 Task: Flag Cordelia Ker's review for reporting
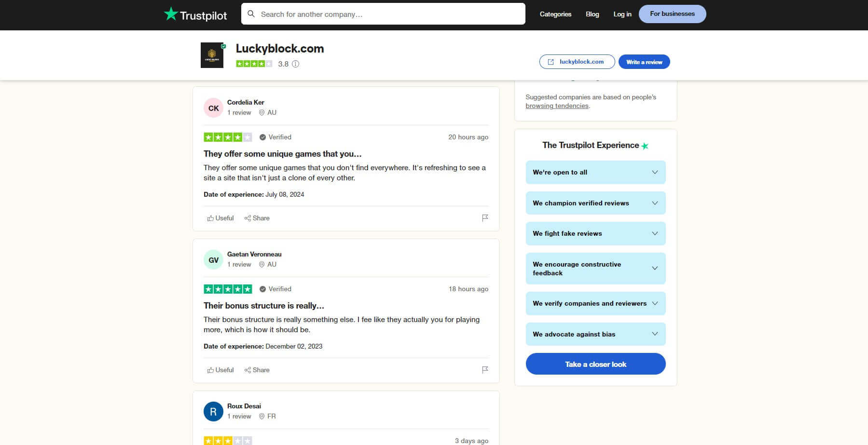(x=485, y=218)
